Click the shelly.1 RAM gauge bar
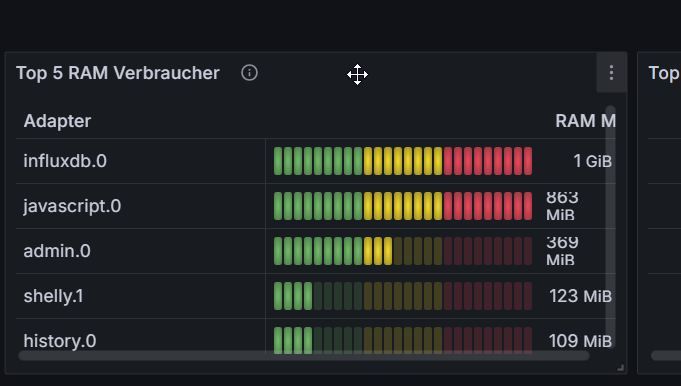The image size is (681, 386). [403, 296]
